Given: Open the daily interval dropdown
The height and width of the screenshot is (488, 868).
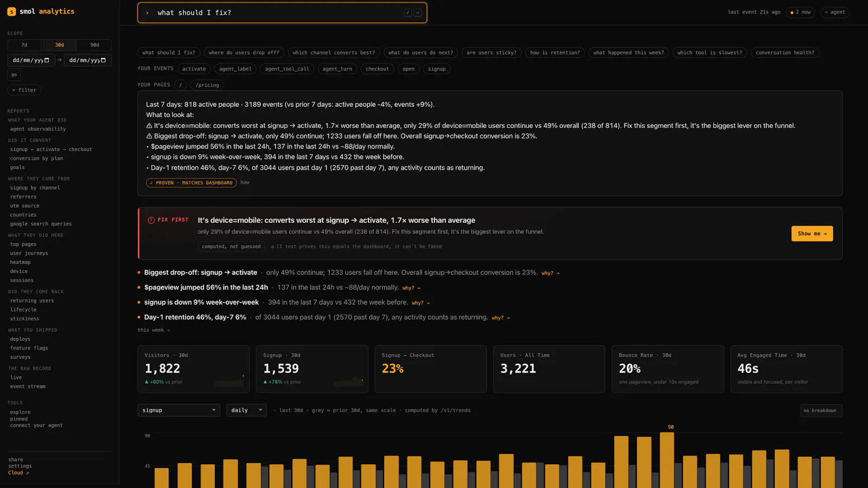Looking at the screenshot, I should [246, 410].
